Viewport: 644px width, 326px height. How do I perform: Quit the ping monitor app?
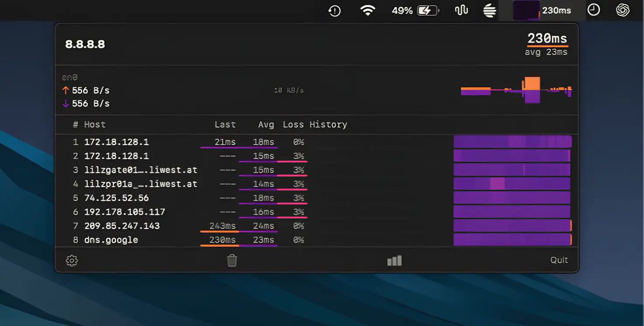pyautogui.click(x=559, y=260)
